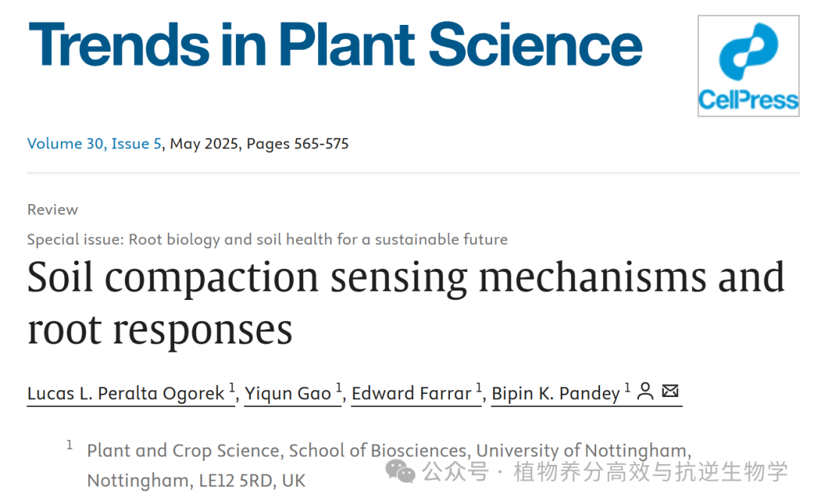The image size is (814, 504).
Task: Click the article title about soil compaction
Action: [405, 303]
